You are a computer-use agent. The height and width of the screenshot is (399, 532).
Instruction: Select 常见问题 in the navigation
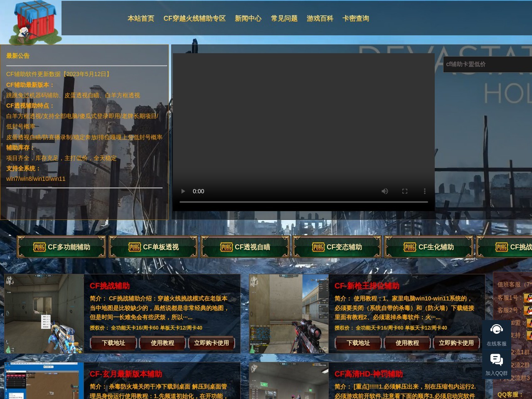[x=284, y=18]
